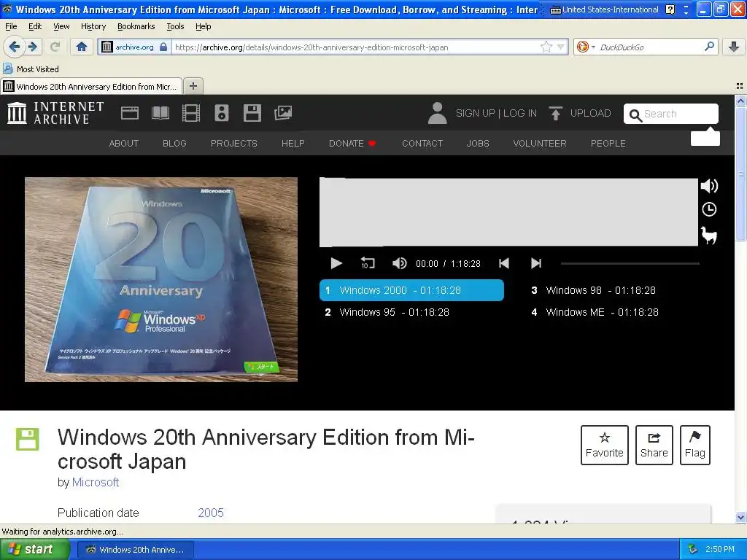
Task: Mute the player volume
Action: (x=399, y=263)
